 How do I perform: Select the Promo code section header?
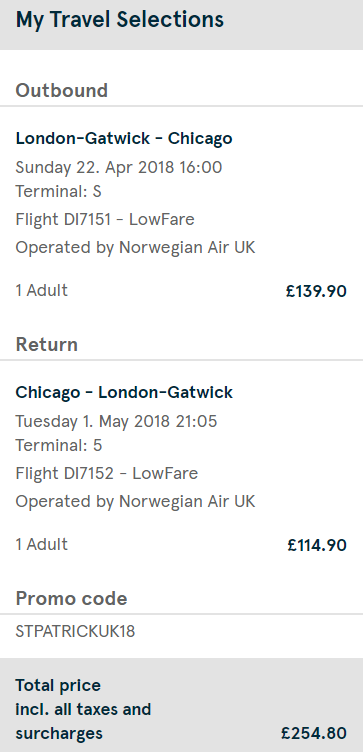(71, 599)
